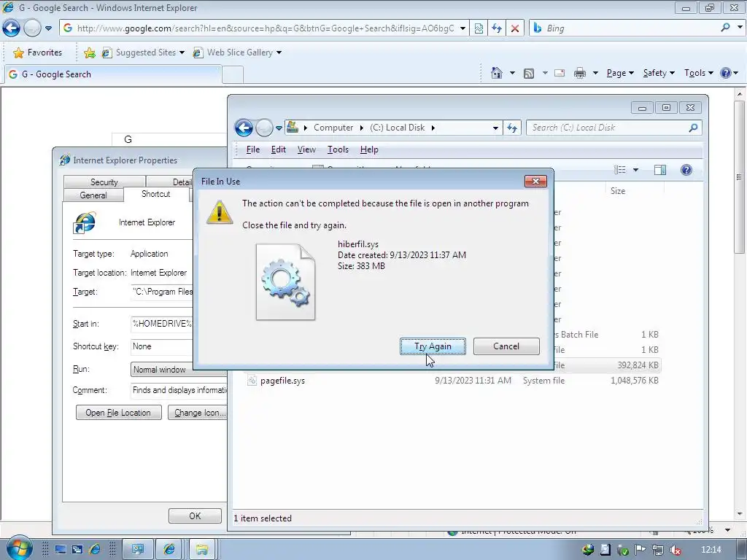
Task: Click OK in Internet Explorer Properties
Action: tap(195, 516)
